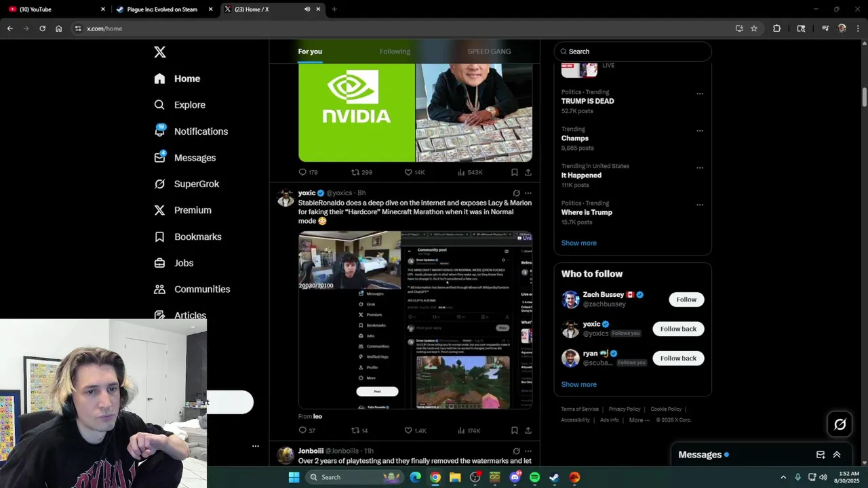
Task: Show more trending topics
Action: (x=578, y=243)
